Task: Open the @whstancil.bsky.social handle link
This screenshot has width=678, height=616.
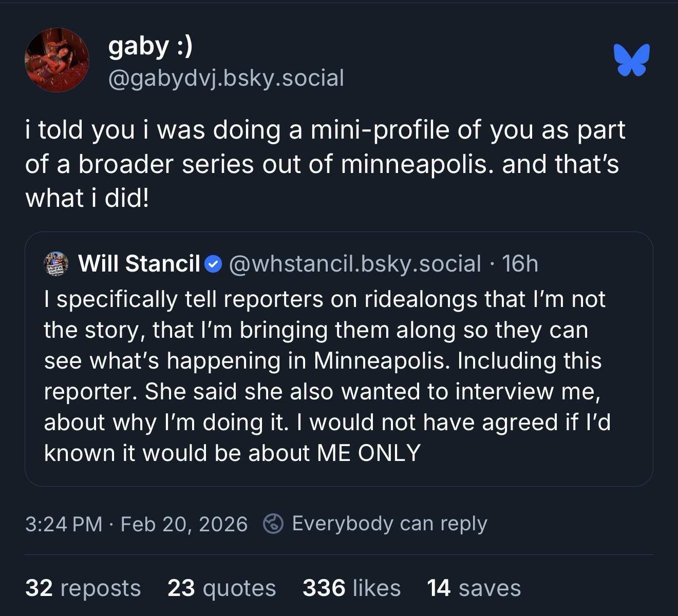Action: [354, 264]
